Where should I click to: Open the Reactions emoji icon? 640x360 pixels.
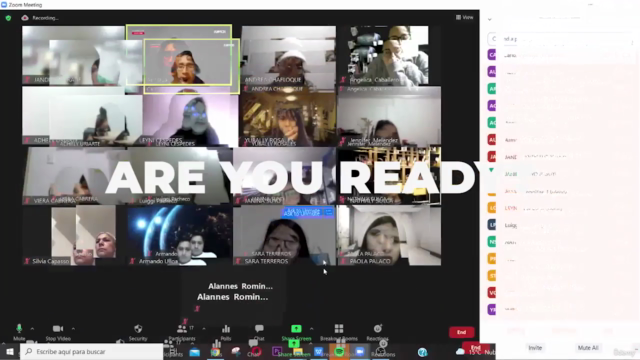378,329
